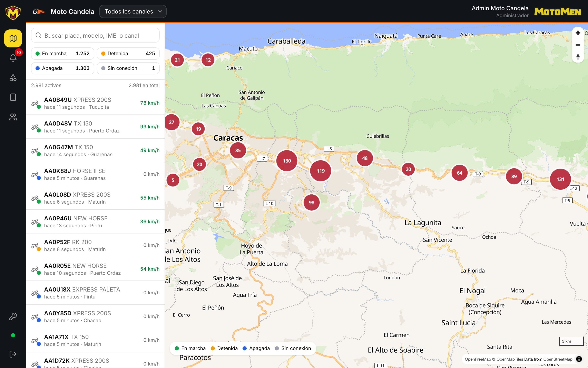
Task: Open the 85 cluster marker near Caracas
Action: [x=238, y=150]
